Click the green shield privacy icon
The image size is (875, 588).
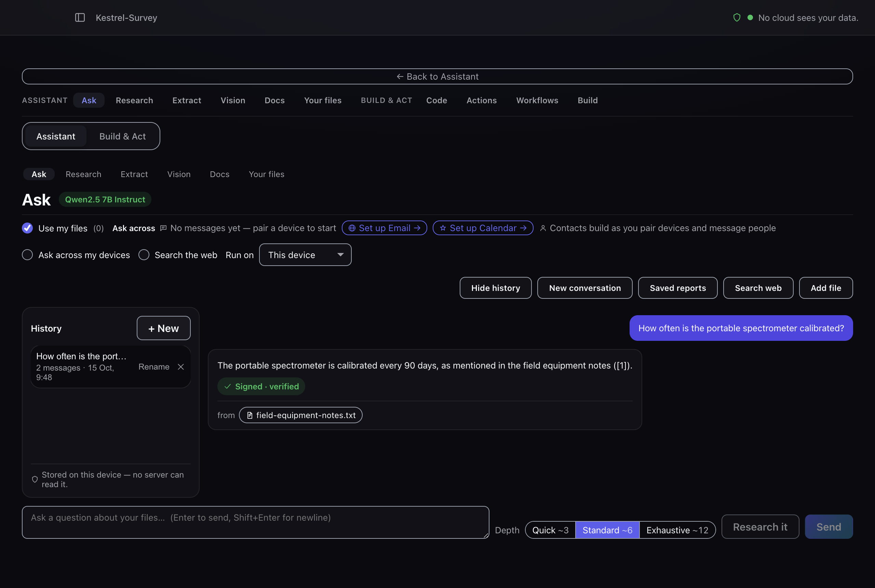(x=737, y=18)
